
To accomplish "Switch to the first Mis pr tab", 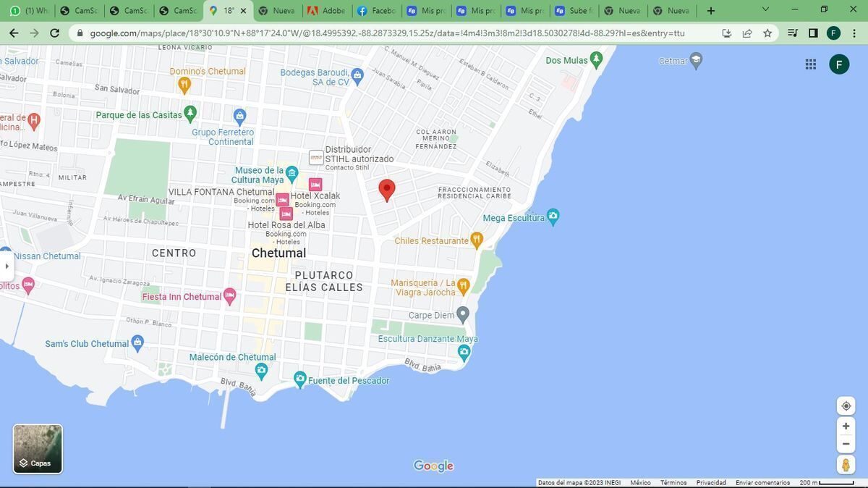I will coord(425,11).
